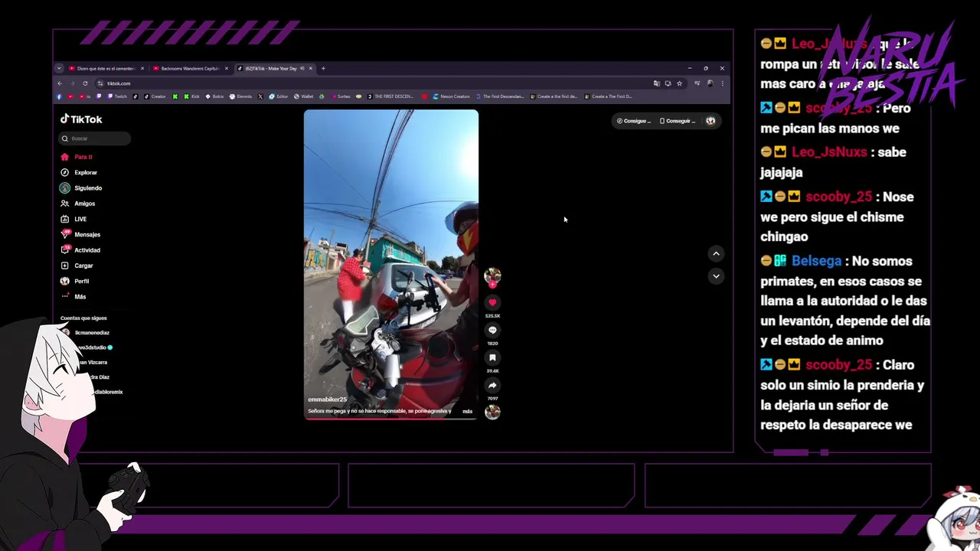Open the Sorteo bookmark
The height and width of the screenshot is (551, 980).
coord(340,96)
